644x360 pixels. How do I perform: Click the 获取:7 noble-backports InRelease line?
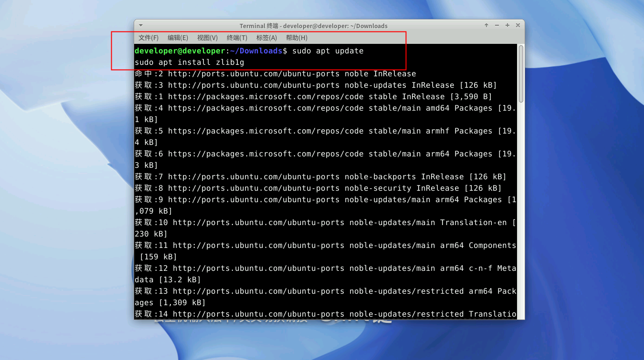click(321, 176)
